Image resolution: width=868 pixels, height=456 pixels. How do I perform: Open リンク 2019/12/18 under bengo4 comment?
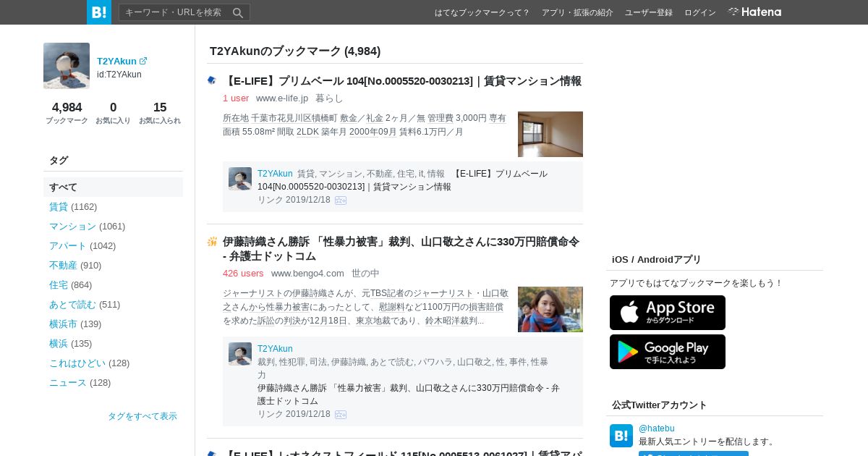tap(294, 414)
